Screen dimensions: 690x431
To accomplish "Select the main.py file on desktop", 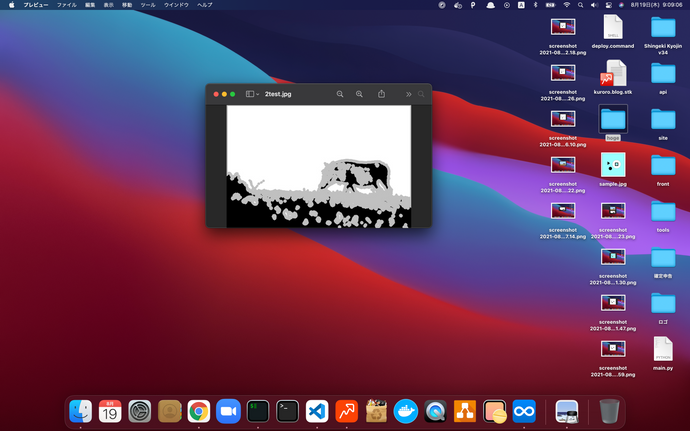I will [x=663, y=353].
